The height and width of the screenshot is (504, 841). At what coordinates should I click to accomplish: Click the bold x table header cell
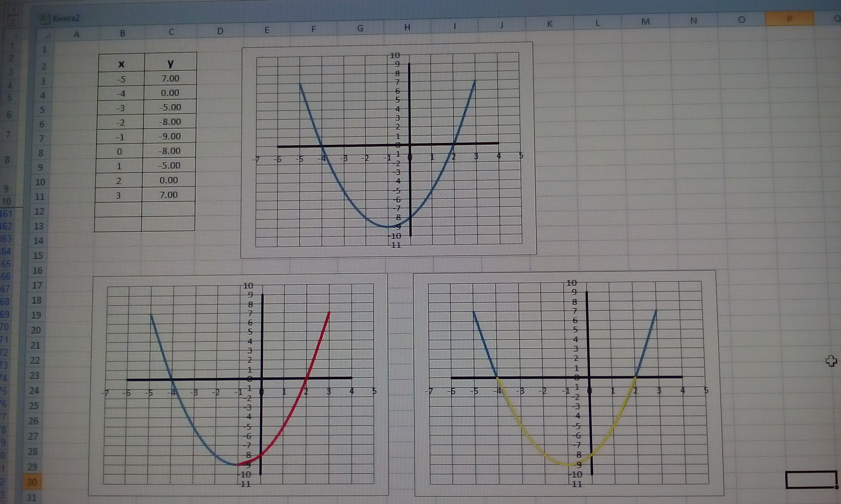click(121, 64)
